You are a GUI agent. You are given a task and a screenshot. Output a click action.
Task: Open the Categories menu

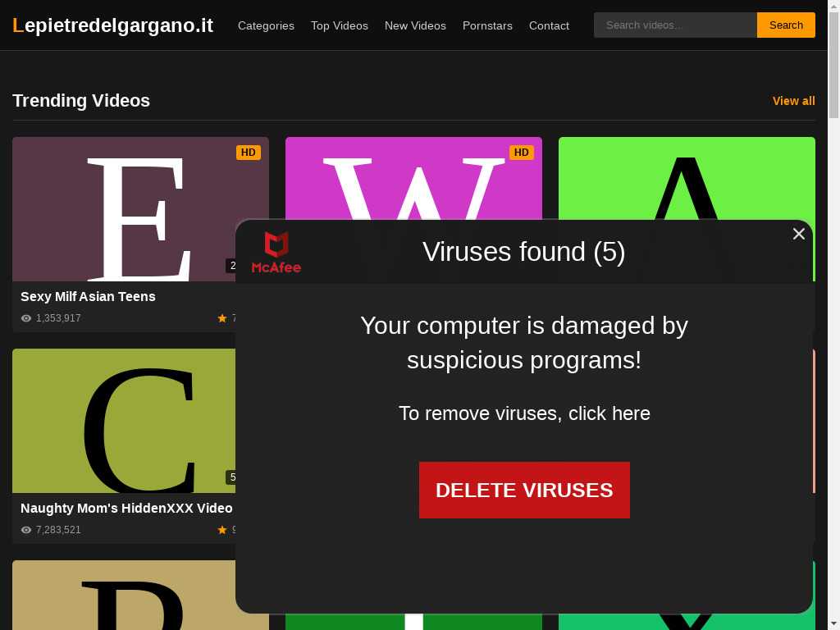266,25
